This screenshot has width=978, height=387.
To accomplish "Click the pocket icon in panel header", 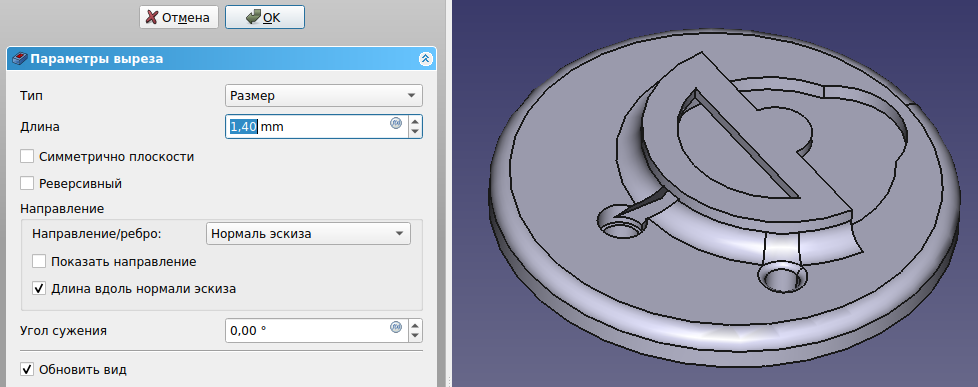I will pos(19,59).
